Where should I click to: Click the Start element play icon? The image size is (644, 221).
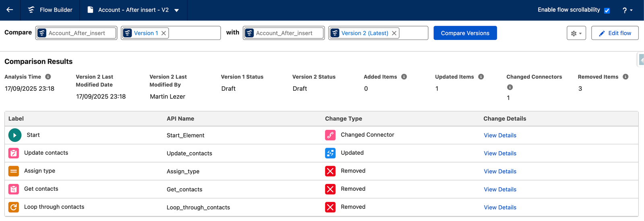[x=14, y=135]
